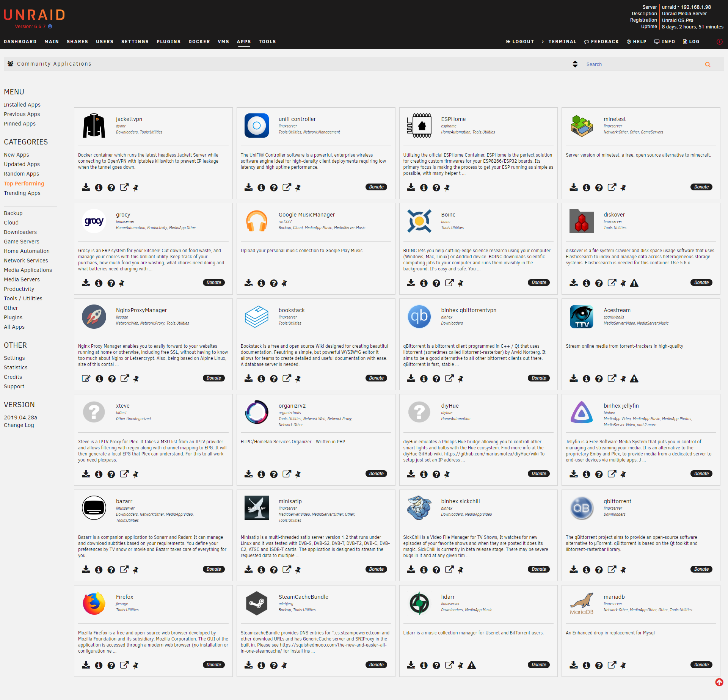Open the info icon on unifi controller card
Screen dimensions: 728x700
[x=261, y=187]
